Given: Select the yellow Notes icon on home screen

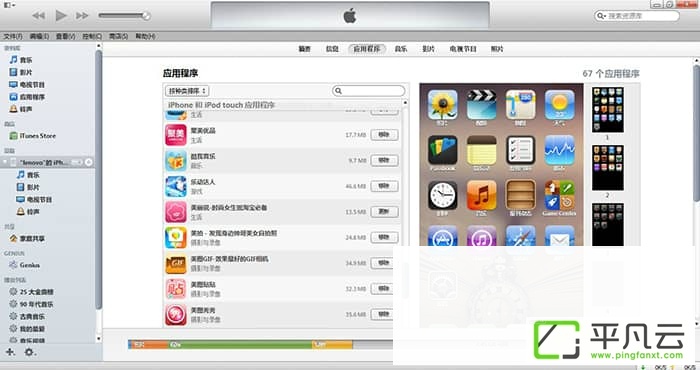Looking at the screenshot, I should pyautogui.click(x=481, y=150).
